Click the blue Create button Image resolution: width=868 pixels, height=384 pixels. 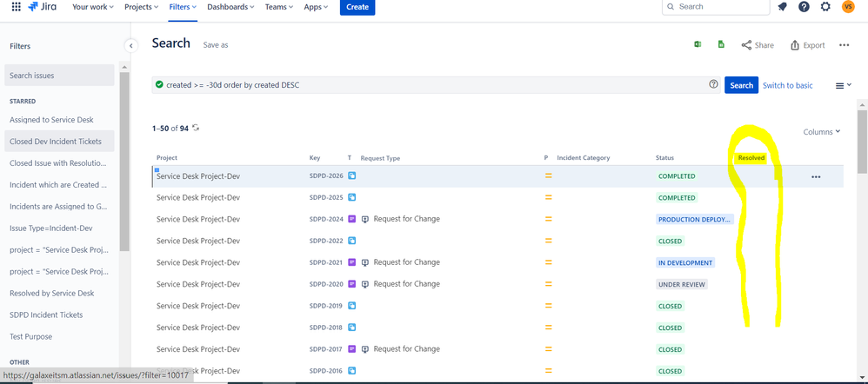[x=357, y=7]
